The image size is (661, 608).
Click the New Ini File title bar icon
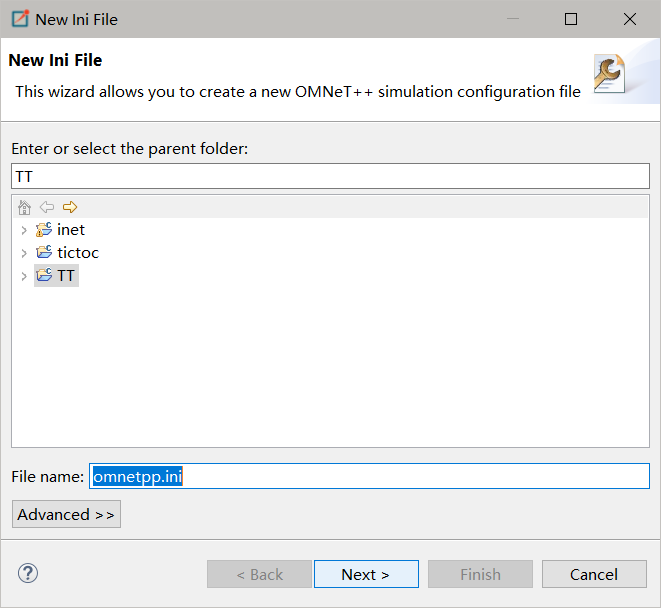tap(19, 19)
